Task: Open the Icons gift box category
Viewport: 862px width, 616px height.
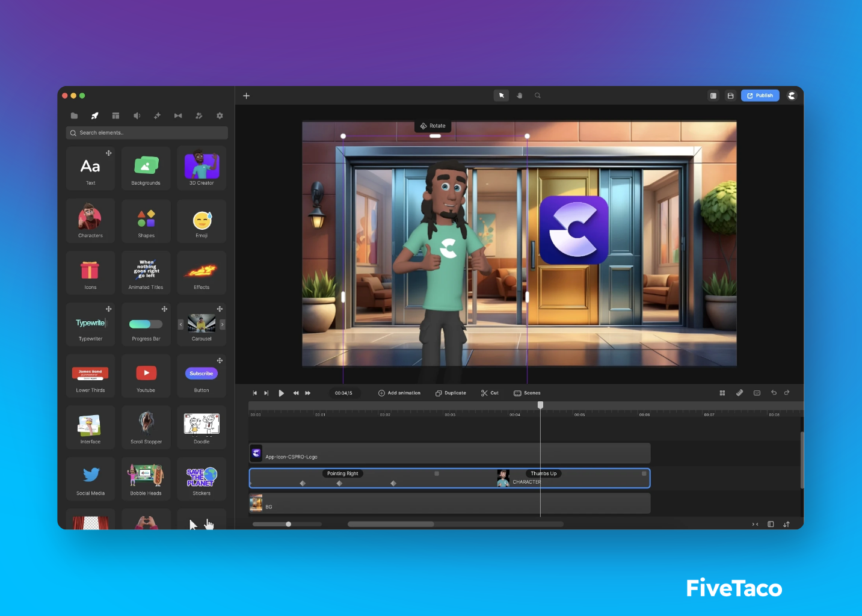Action: (x=90, y=273)
